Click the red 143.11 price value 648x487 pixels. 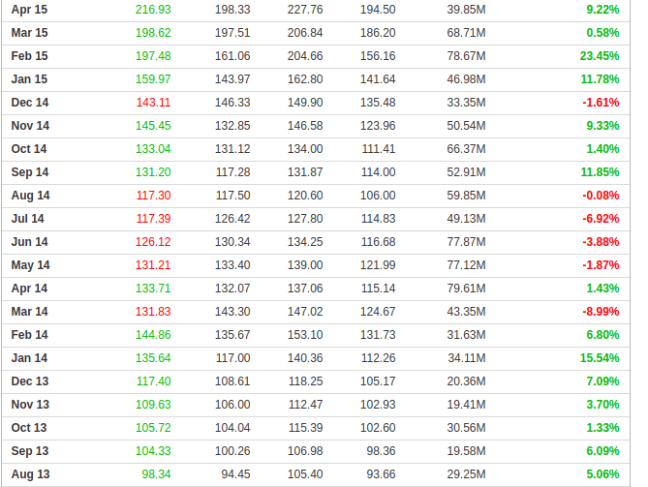[153, 102]
